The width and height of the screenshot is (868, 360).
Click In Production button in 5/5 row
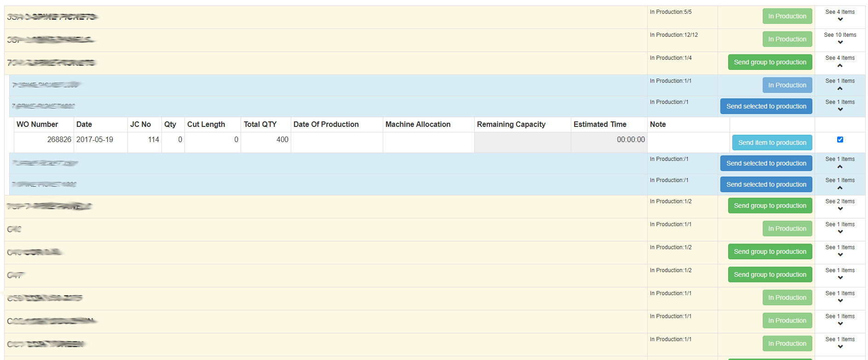(x=787, y=17)
